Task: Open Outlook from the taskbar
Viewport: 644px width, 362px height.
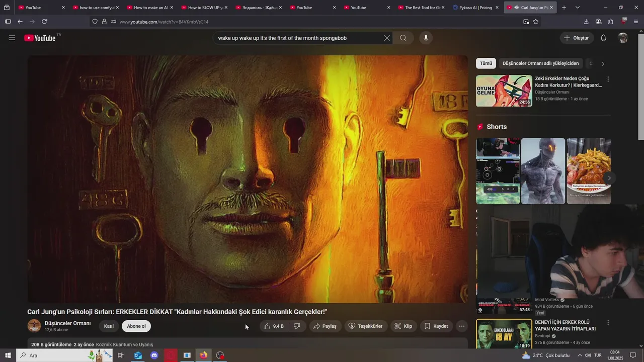Action: coord(137,355)
